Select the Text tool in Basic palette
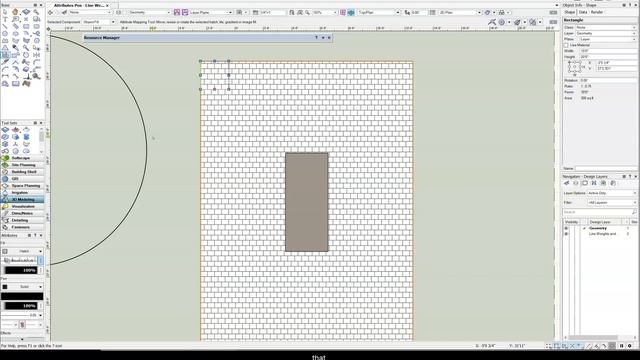640x360 pixels. pyautogui.click(x=5, y=19)
